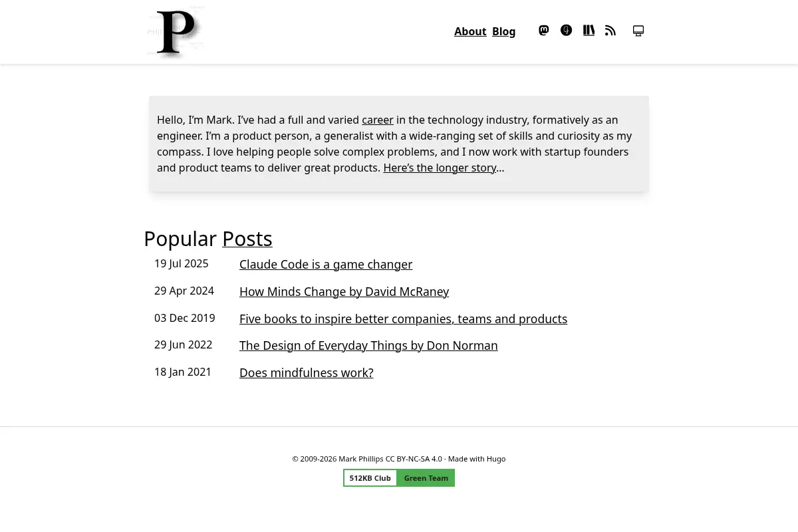This screenshot has width=798, height=532.
Task: Click the 512KB Club badge
Action: point(370,478)
